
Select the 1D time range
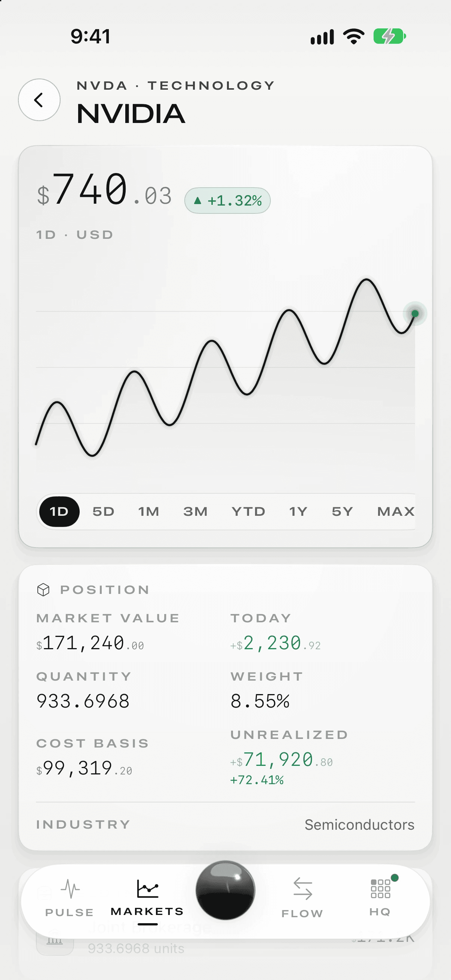(x=59, y=512)
